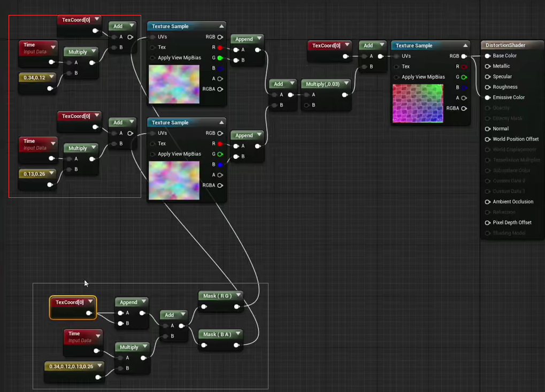
Task: Click the noise texture preview of the lower Texture Sample
Action: tap(174, 180)
